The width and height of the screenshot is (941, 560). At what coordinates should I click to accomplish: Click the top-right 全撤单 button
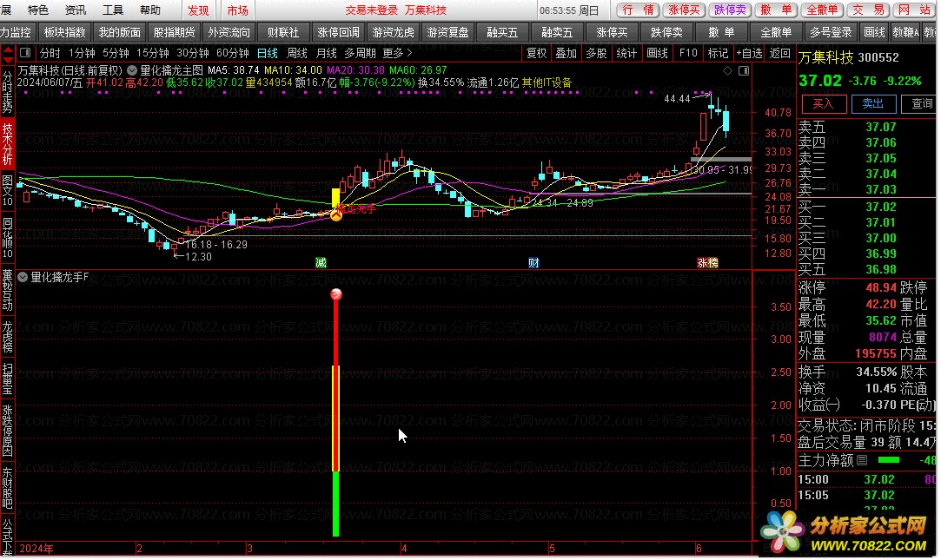pyautogui.click(x=822, y=10)
